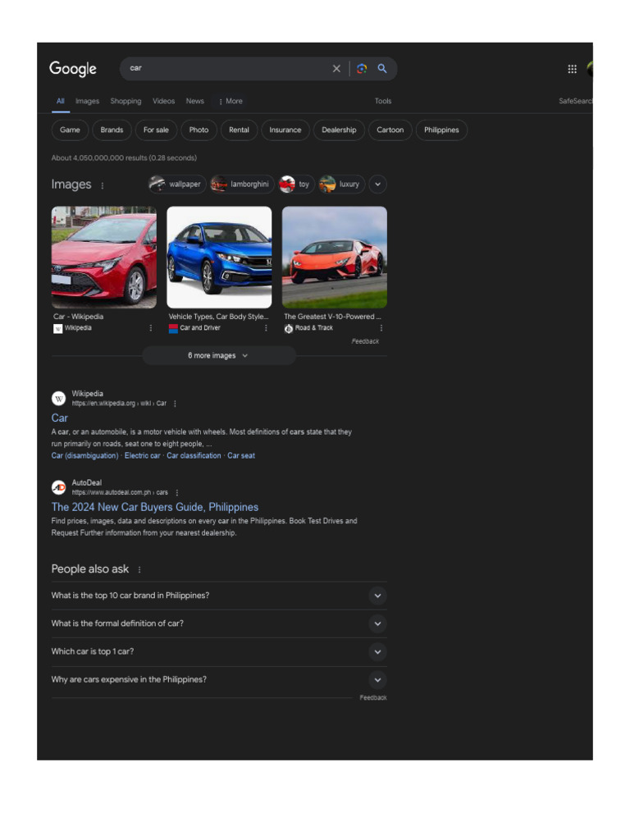Refine search with Insurance chip
Screen dimensions: 630x840
tap(285, 130)
